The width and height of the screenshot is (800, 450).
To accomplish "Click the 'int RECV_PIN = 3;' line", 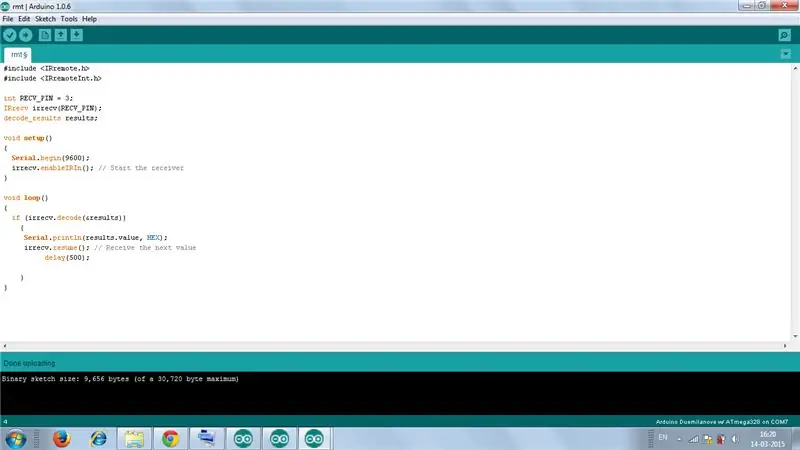I will coord(38,98).
